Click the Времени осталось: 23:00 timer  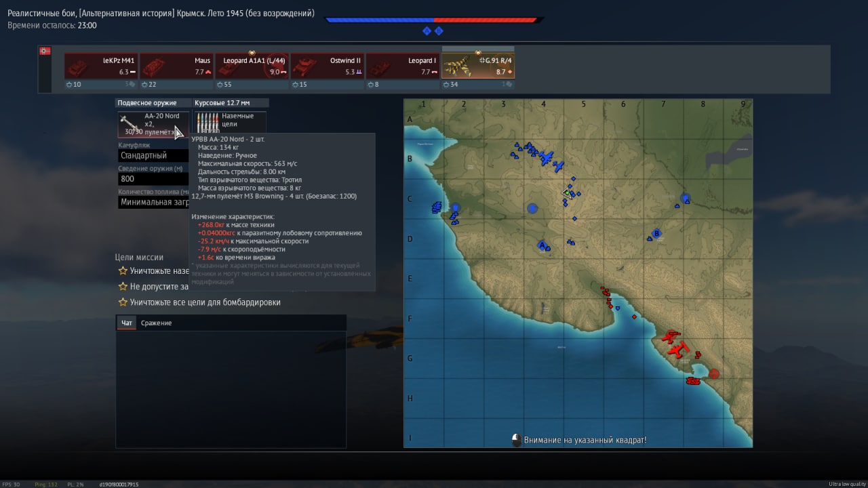pos(52,25)
